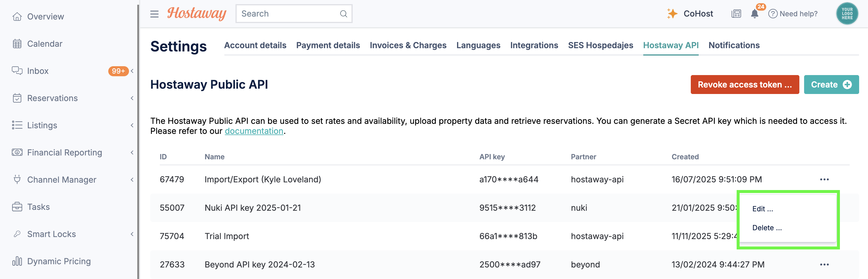
Task: Open the documentation link
Action: point(254,131)
